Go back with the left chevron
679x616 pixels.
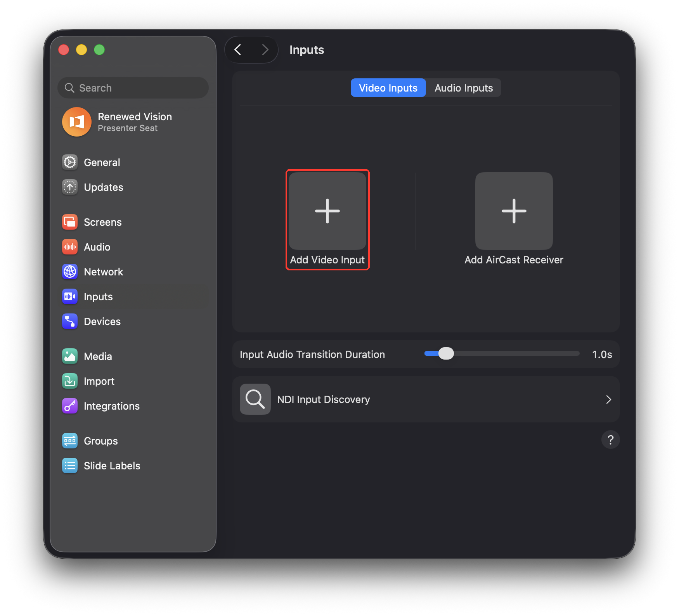(238, 50)
